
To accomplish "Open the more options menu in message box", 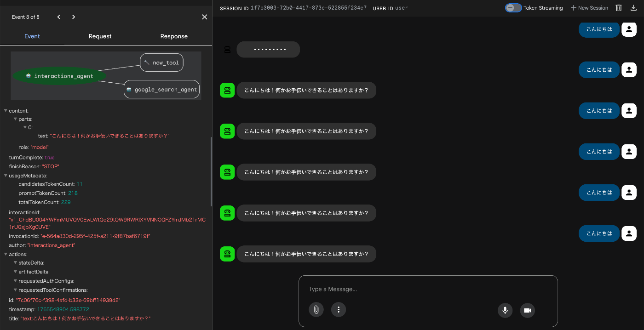I will [x=339, y=310].
